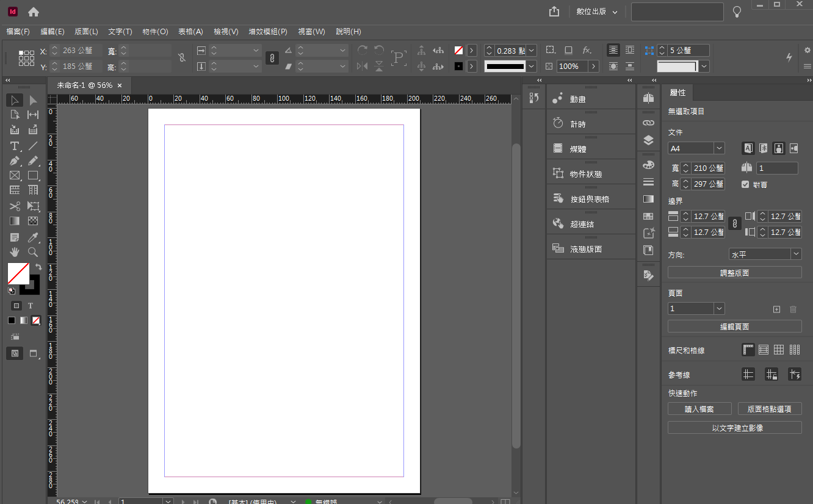Open the Layers panel icon
Image resolution: width=813 pixels, height=504 pixels.
[648, 141]
